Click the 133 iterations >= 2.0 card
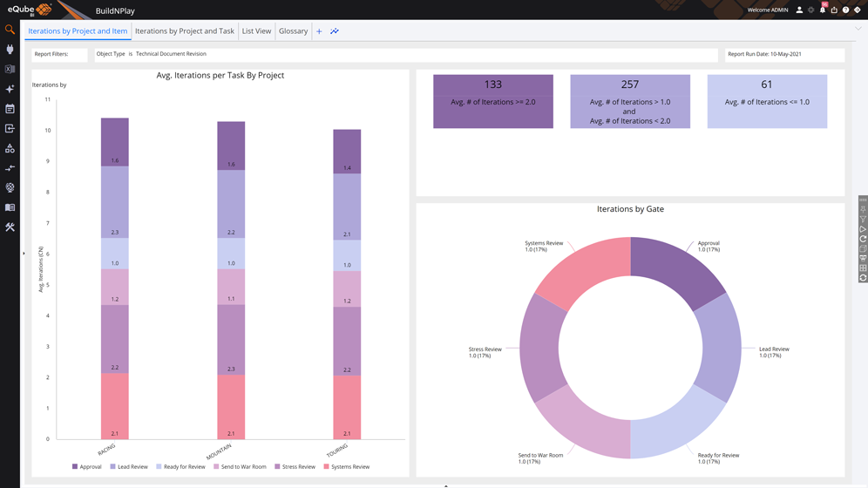868x488 pixels. (x=492, y=101)
